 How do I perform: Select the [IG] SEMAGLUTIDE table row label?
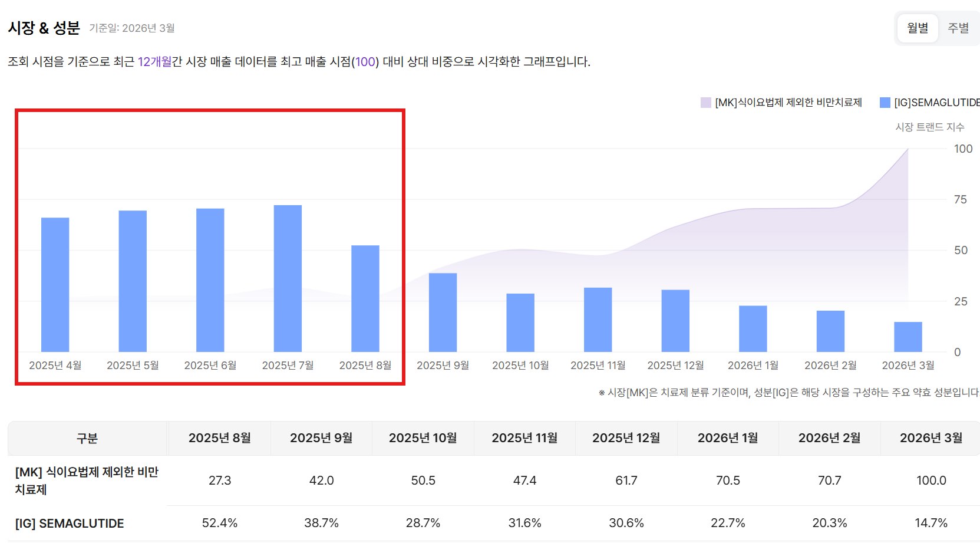point(70,524)
